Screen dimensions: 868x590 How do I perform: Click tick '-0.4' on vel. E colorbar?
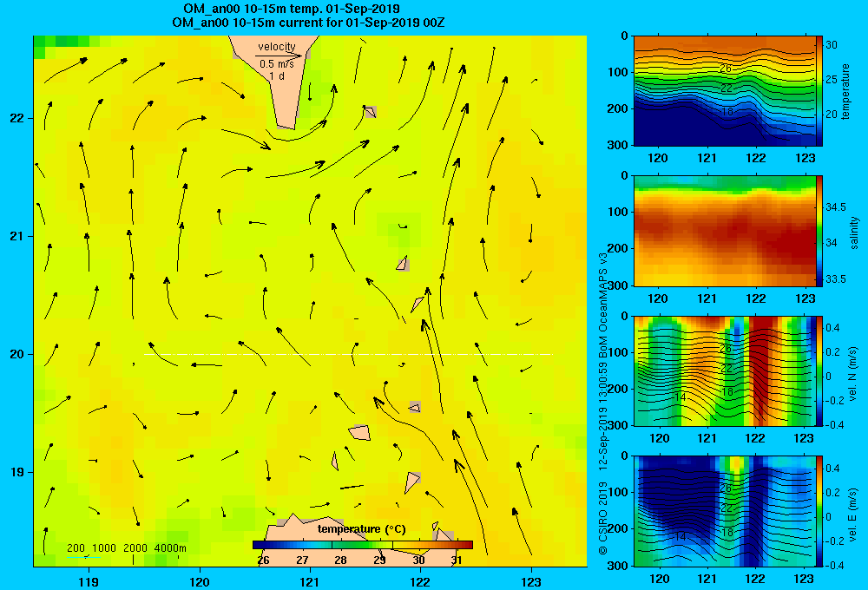[835, 565]
